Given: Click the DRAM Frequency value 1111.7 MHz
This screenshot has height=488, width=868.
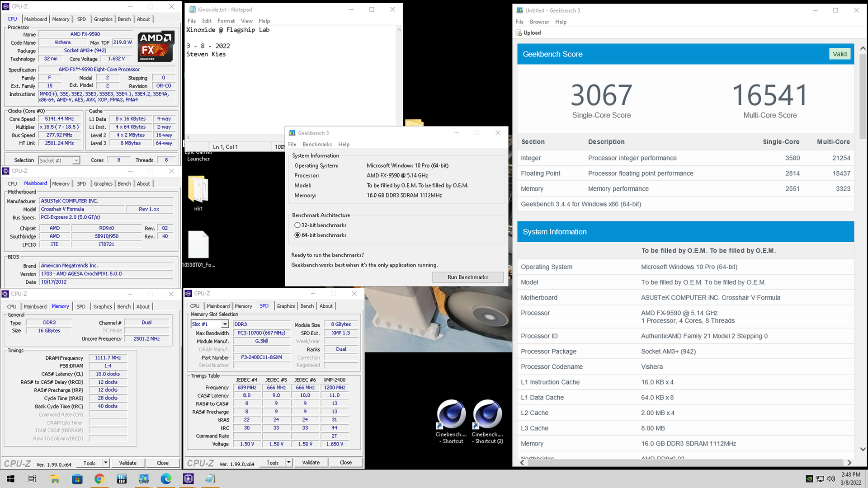Looking at the screenshot, I should tap(108, 357).
